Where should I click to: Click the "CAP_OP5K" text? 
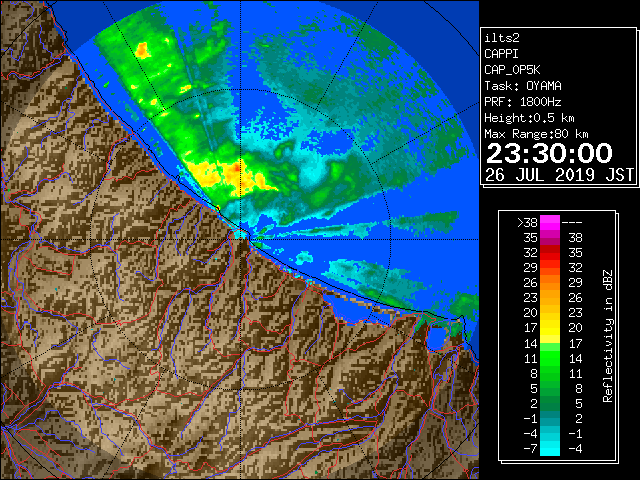point(512,70)
